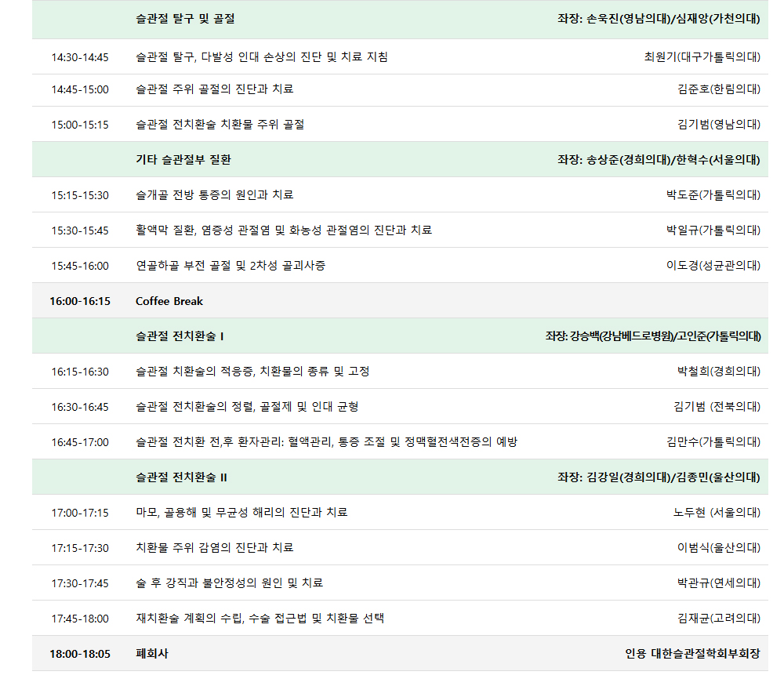Click the 슬관절 전치환술 I session header
Screen dimensions: 784x686
pos(180,336)
